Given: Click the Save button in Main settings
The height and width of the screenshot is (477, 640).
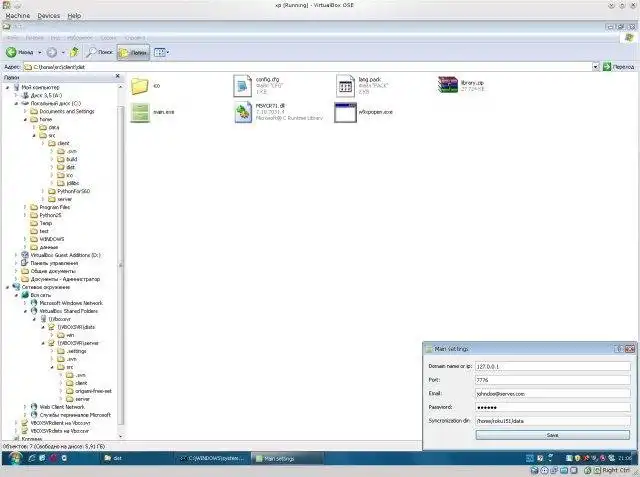Looking at the screenshot, I should pos(553,435).
